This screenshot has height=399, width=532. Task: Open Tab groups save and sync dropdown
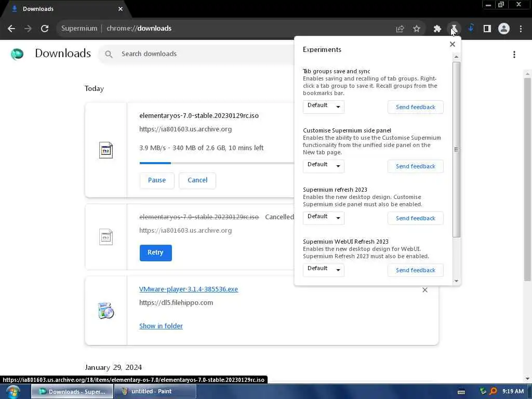pos(323,107)
